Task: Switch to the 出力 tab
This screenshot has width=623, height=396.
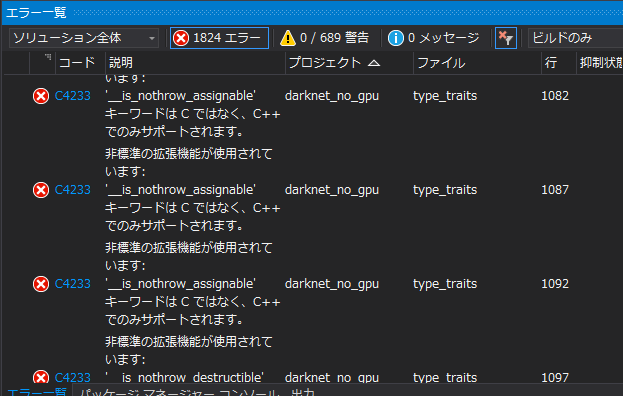Action: click(x=303, y=392)
